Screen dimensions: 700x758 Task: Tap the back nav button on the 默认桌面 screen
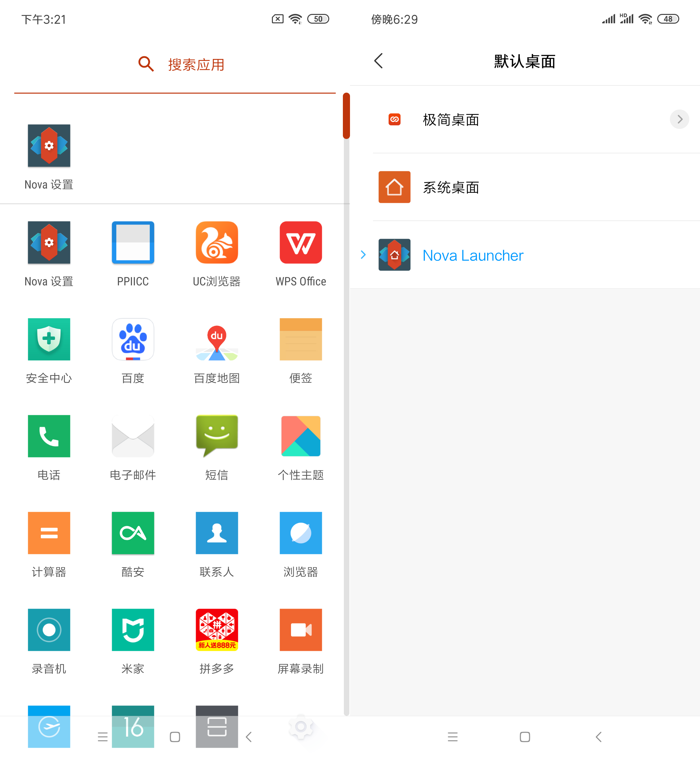599,737
